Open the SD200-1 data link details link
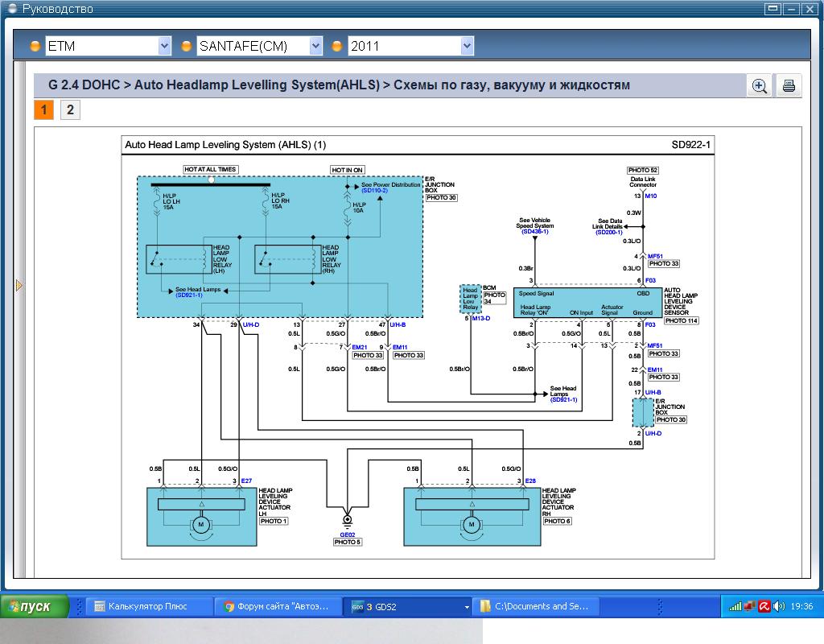 tap(608, 233)
